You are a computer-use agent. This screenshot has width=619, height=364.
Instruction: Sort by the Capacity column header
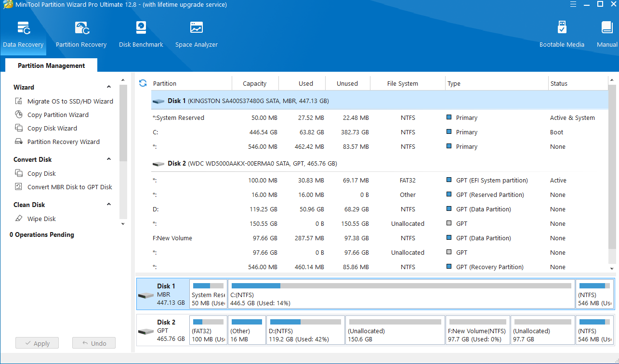tap(255, 83)
